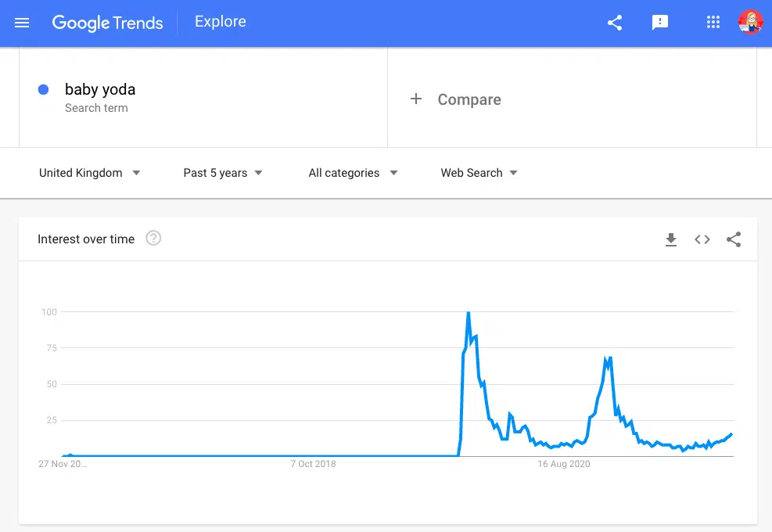Click the Google Trends logo
The width and height of the screenshot is (772, 532).
pyautogui.click(x=107, y=23)
